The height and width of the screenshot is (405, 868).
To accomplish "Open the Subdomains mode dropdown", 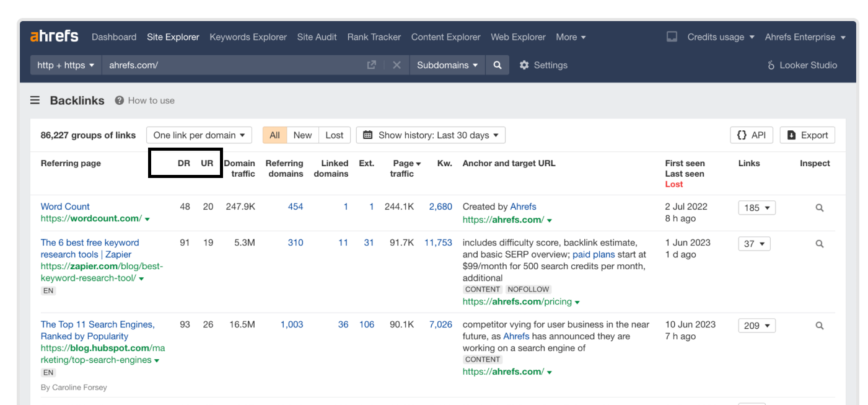I will tap(447, 65).
